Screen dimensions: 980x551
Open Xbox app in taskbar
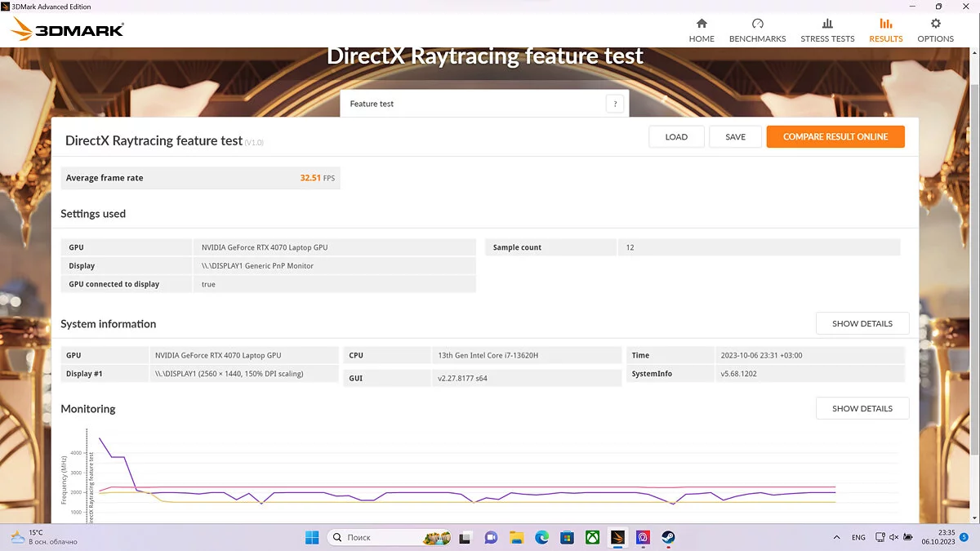(592, 537)
